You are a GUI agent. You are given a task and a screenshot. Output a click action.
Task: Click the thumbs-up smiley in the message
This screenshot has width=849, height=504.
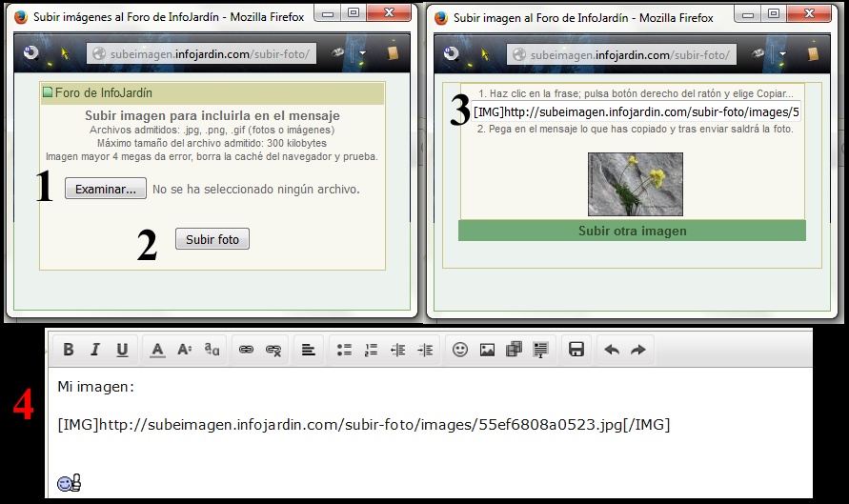[70, 482]
